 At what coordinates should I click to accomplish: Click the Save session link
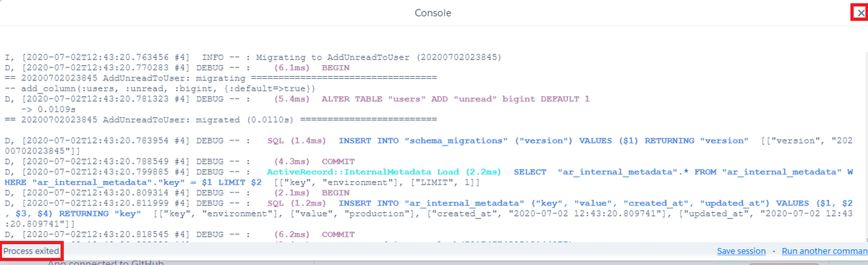[741, 251]
